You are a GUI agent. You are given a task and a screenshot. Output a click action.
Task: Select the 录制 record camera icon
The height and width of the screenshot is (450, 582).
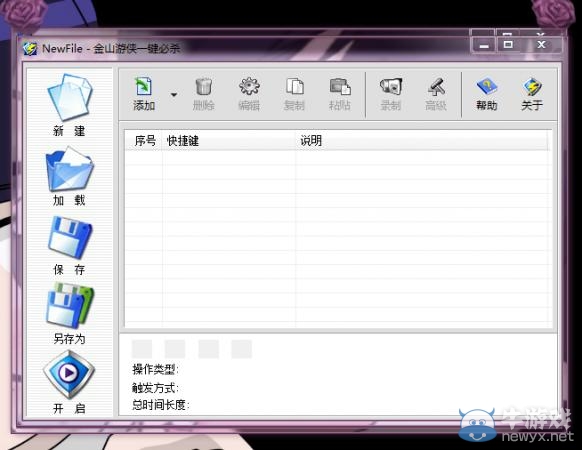click(x=391, y=86)
